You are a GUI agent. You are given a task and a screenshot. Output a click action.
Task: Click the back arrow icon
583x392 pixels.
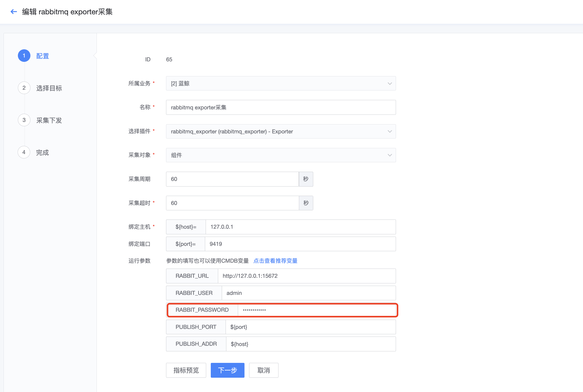pyautogui.click(x=14, y=12)
